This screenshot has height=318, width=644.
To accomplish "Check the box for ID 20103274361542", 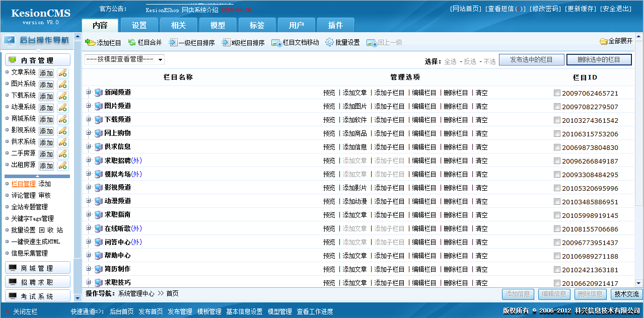I will [557, 120].
